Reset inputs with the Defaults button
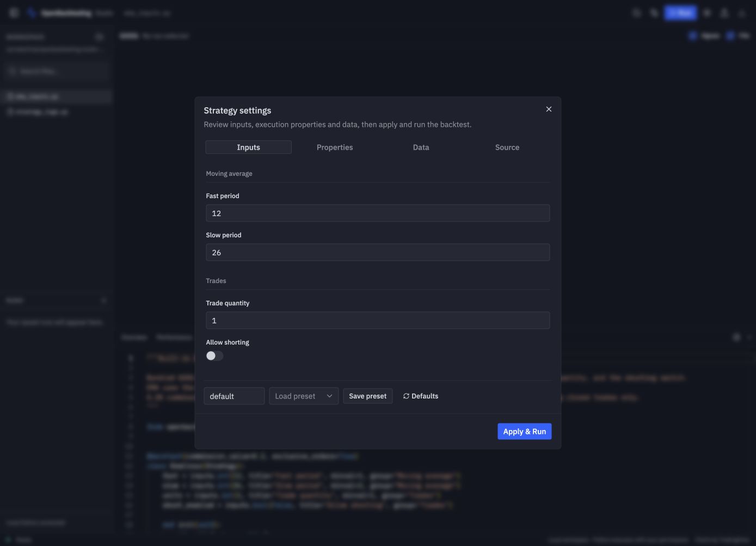This screenshot has width=756, height=546. click(421, 396)
